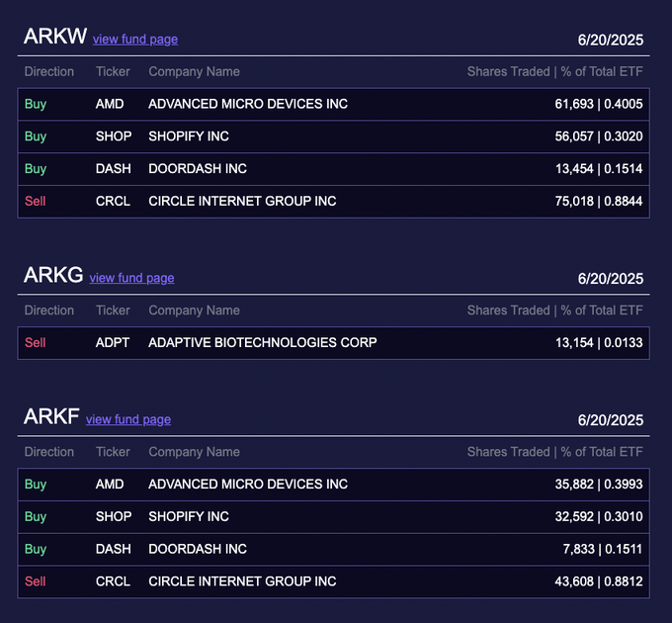
Task: Click the Buy label in ARKW AMD row
Action: click(x=36, y=104)
